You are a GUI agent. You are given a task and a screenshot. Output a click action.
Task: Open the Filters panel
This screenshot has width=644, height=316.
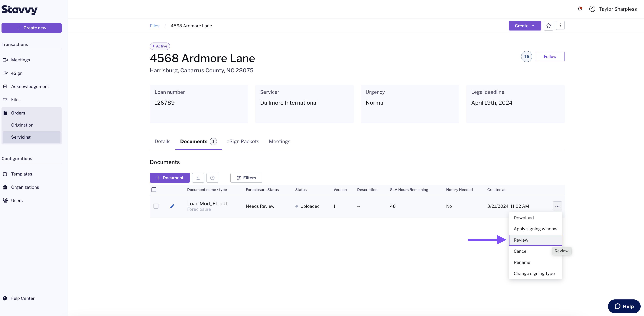pyautogui.click(x=246, y=178)
